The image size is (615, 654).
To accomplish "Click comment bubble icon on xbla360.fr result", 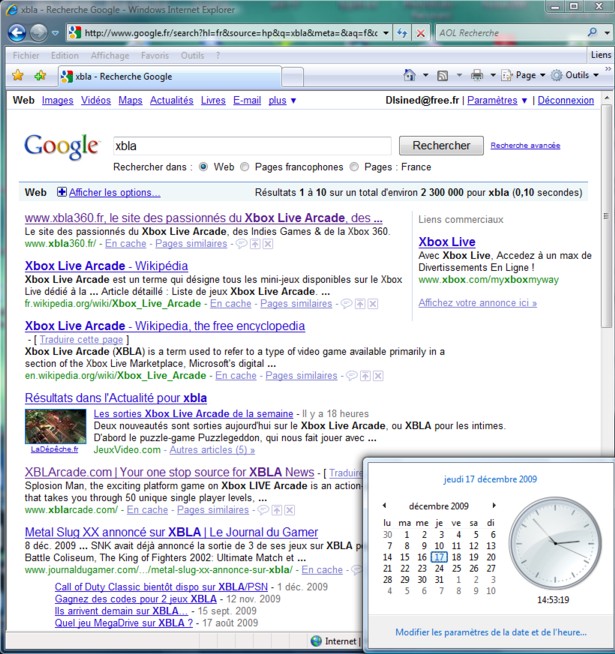I will [242, 244].
